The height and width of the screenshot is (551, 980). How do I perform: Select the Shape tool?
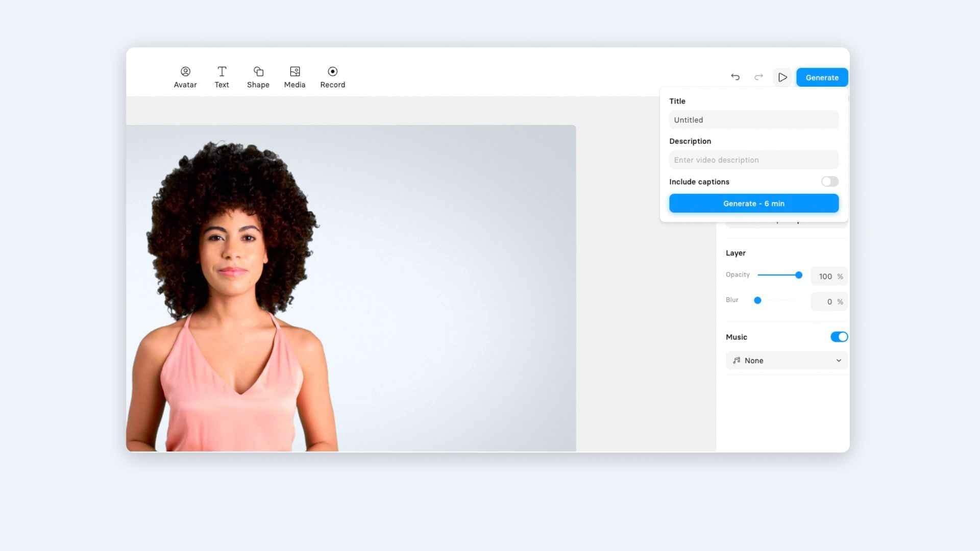pos(258,76)
